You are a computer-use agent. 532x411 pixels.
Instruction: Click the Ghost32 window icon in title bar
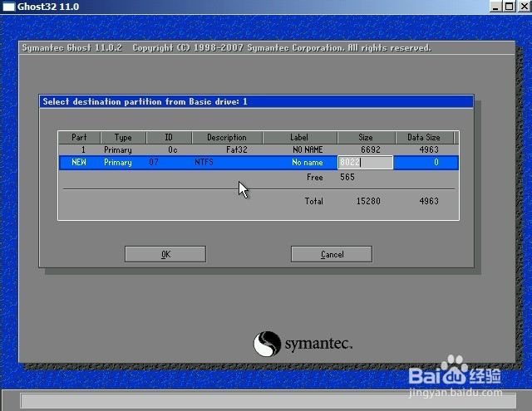click(8, 7)
